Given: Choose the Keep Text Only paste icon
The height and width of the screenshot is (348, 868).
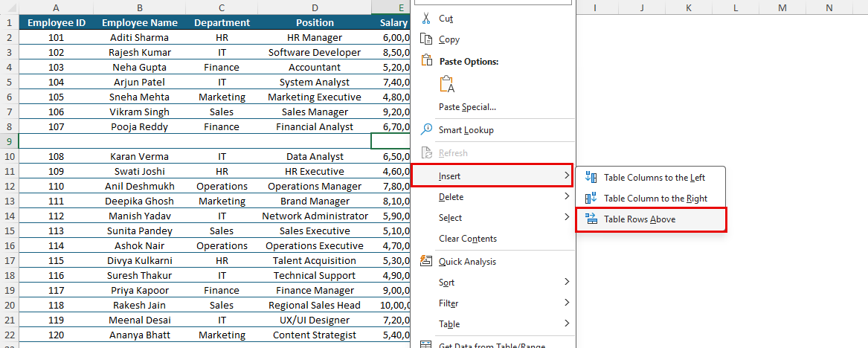Looking at the screenshot, I should [447, 84].
